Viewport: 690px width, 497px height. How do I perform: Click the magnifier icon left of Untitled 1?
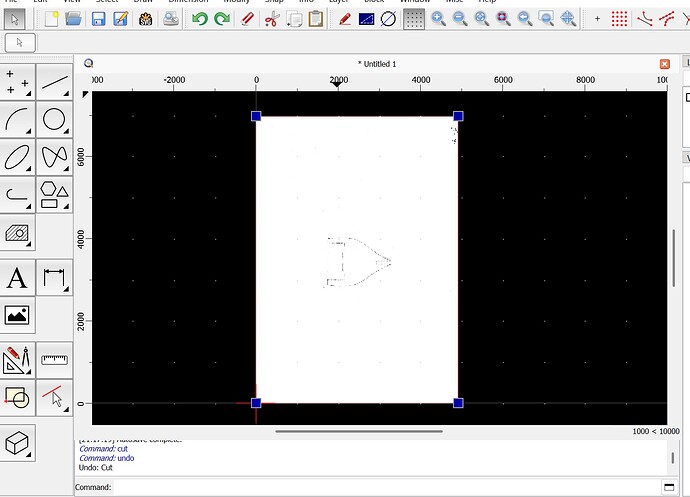[x=88, y=63]
